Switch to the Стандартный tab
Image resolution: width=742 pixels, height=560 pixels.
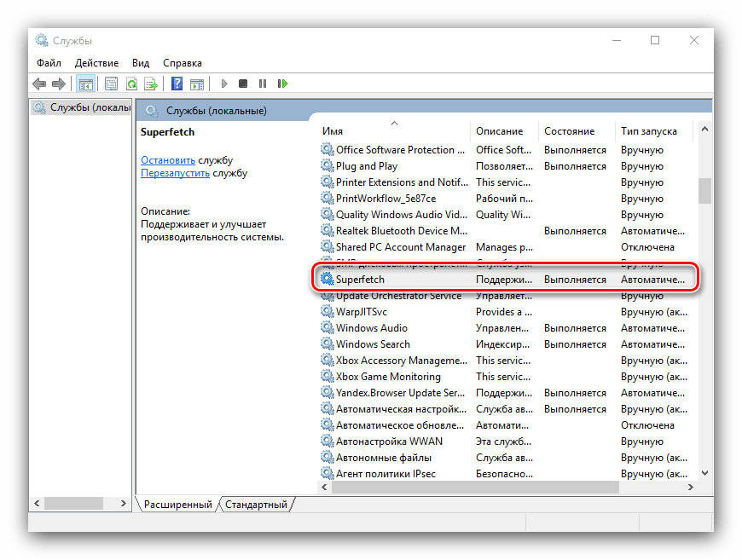click(x=256, y=505)
